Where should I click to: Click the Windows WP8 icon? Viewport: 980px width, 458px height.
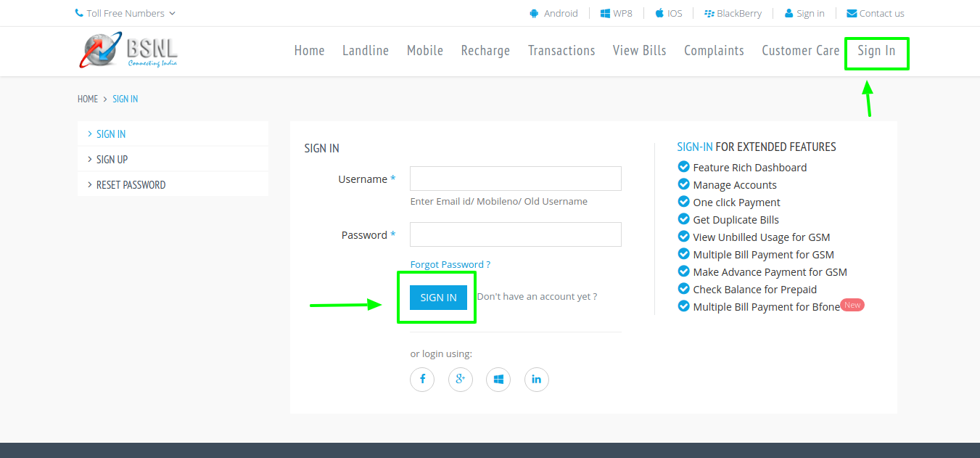tap(605, 13)
